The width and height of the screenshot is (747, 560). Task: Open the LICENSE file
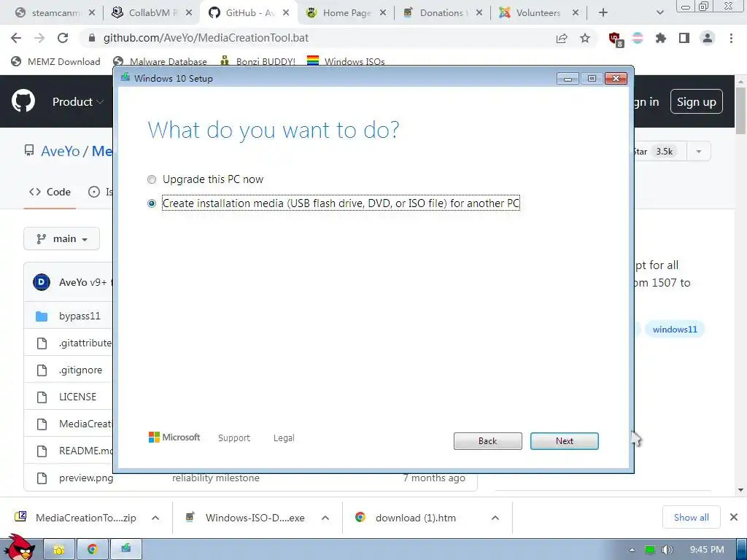tap(77, 397)
